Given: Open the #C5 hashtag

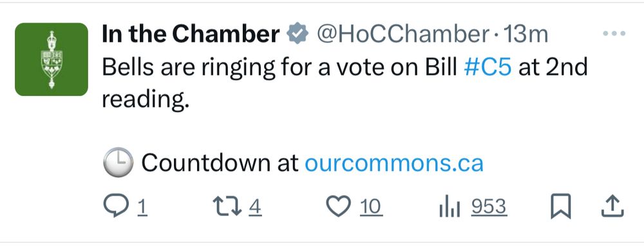Looking at the screenshot, I should click(x=488, y=68).
